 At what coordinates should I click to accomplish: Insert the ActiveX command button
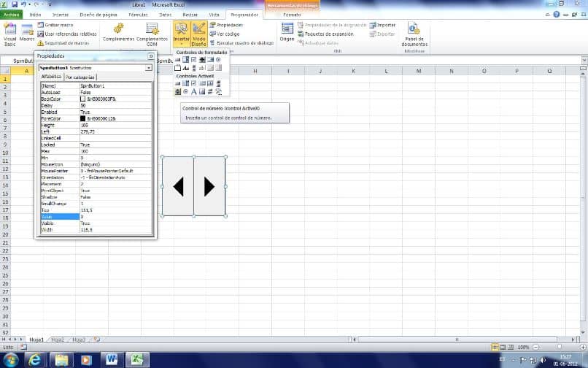(x=177, y=83)
